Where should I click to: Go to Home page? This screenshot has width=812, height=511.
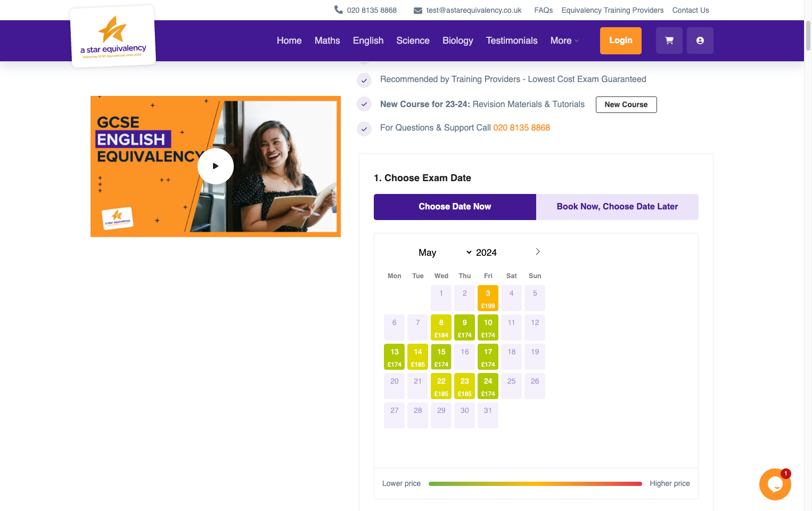coord(289,40)
